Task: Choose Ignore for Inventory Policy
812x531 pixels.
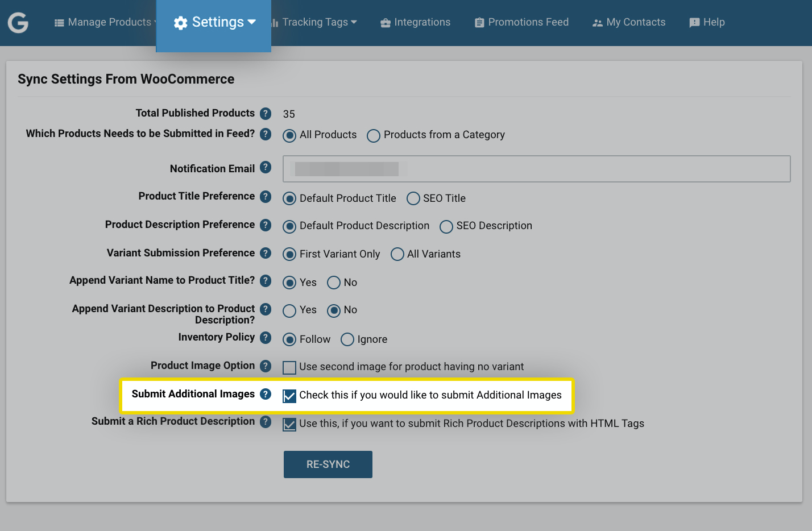Action: (347, 339)
